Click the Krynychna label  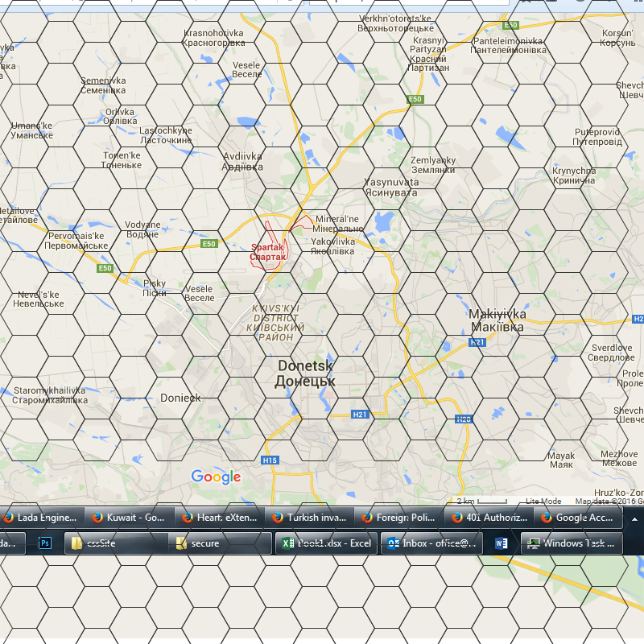574,175
